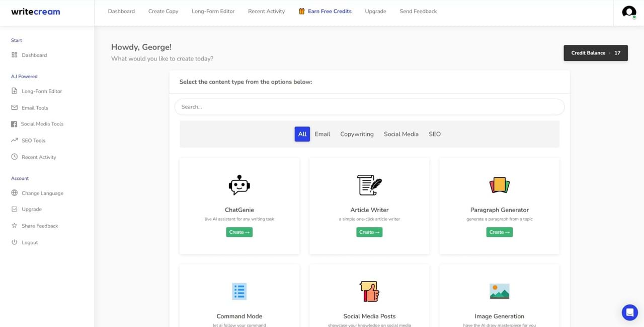The width and height of the screenshot is (644, 327).
Task: Click the 'Howdy, George!' greeting
Action: pyautogui.click(x=141, y=47)
